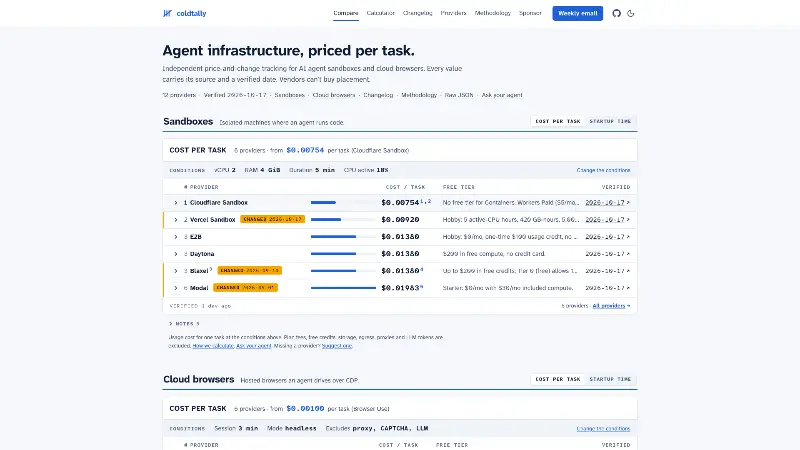
Task: Open the Providers nav item
Action: coord(454,13)
